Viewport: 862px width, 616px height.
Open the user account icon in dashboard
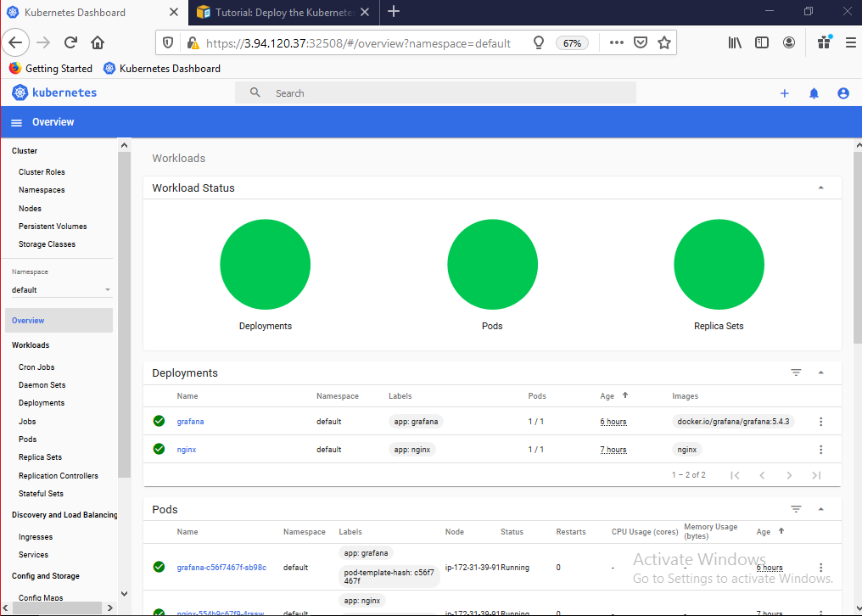tap(843, 93)
